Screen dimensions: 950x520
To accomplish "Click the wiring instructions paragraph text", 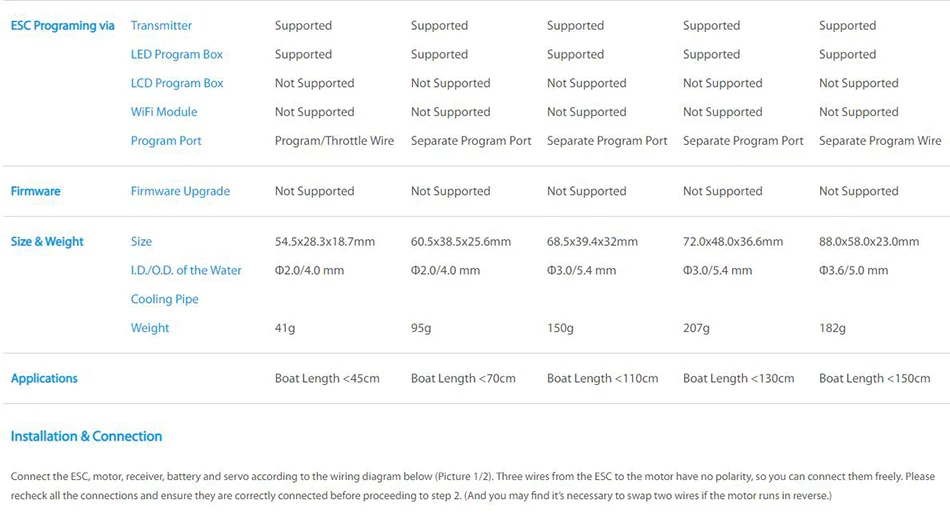I will (x=472, y=486).
